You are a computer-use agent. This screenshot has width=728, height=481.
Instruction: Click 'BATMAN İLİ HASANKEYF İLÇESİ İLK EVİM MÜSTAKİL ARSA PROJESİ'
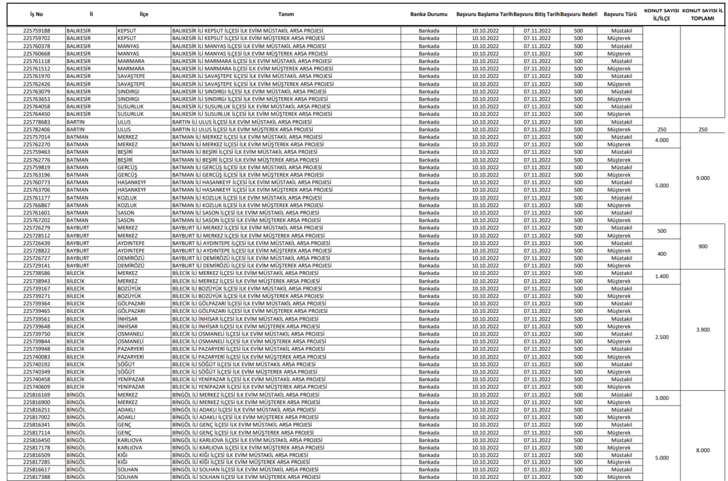[252, 182]
